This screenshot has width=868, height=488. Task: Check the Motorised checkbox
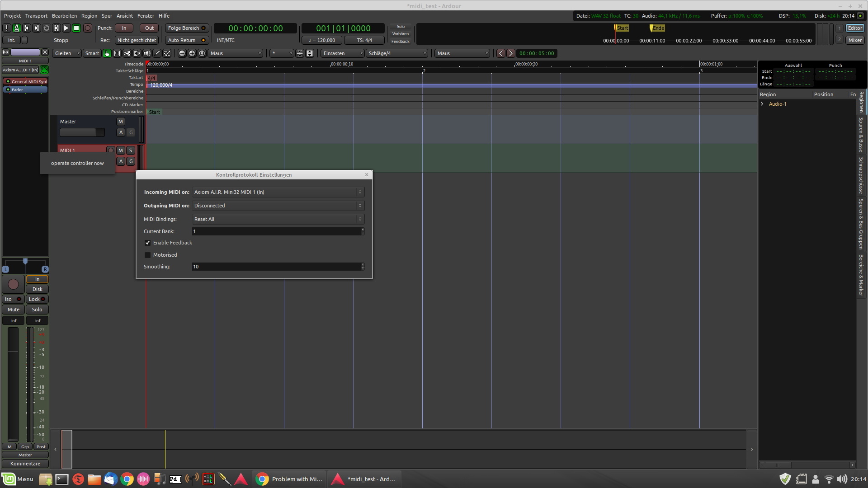click(x=148, y=255)
